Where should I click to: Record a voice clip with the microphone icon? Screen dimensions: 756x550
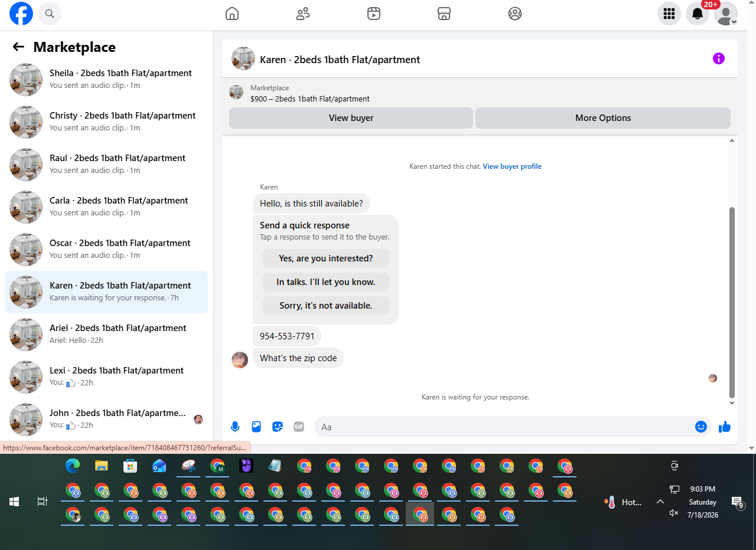coord(235,427)
